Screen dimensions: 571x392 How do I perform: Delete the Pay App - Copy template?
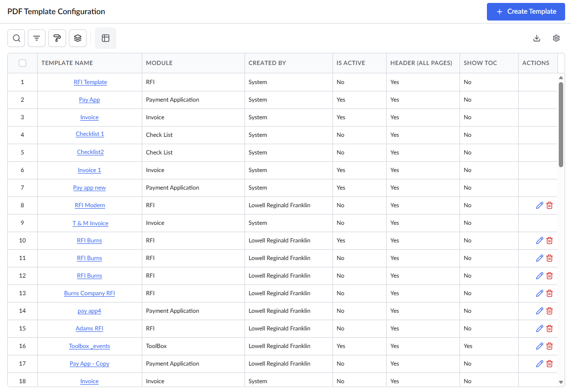(550, 364)
